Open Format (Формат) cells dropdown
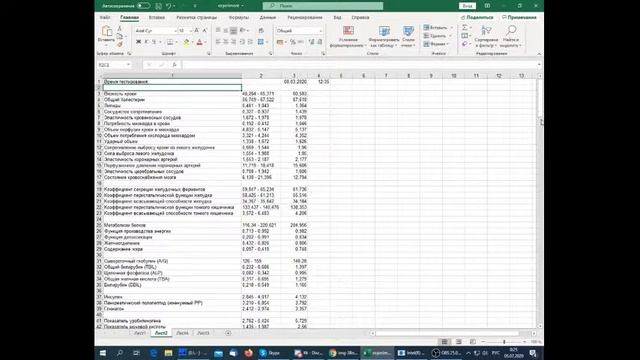This screenshot has height=360, width=640. coord(436,44)
